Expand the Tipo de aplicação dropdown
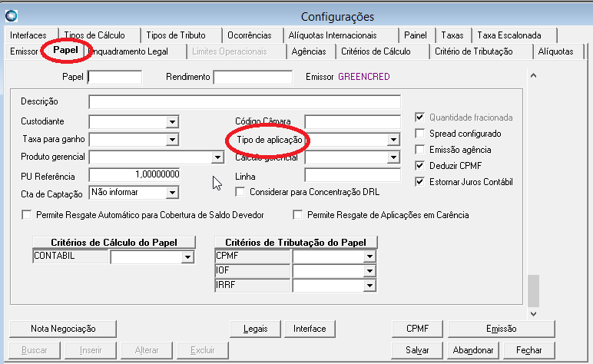 tap(393, 140)
